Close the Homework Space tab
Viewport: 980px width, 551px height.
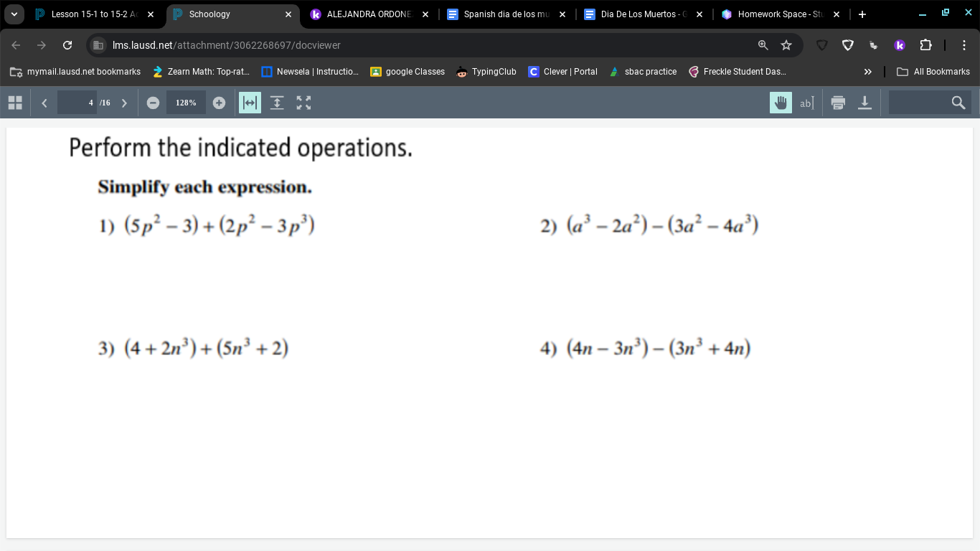point(837,14)
